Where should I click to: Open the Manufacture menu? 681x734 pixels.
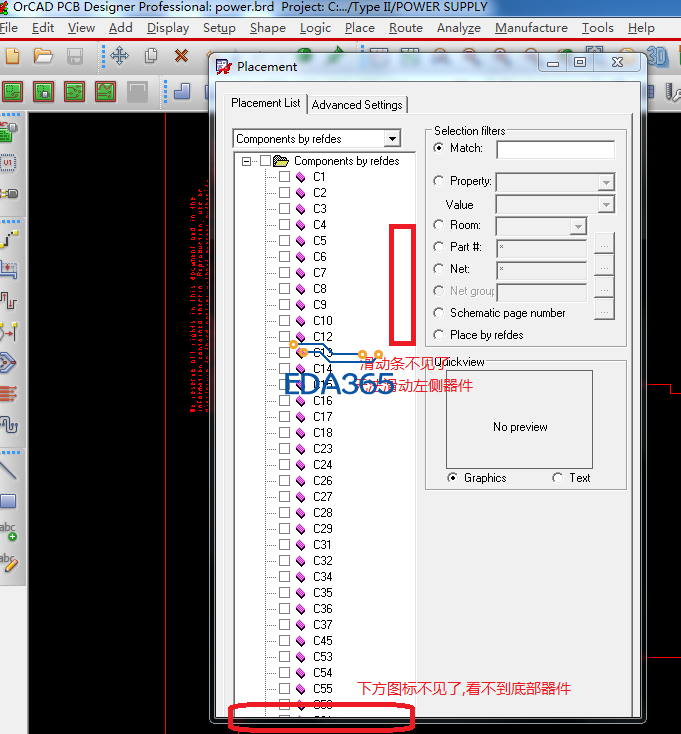pyautogui.click(x=531, y=28)
